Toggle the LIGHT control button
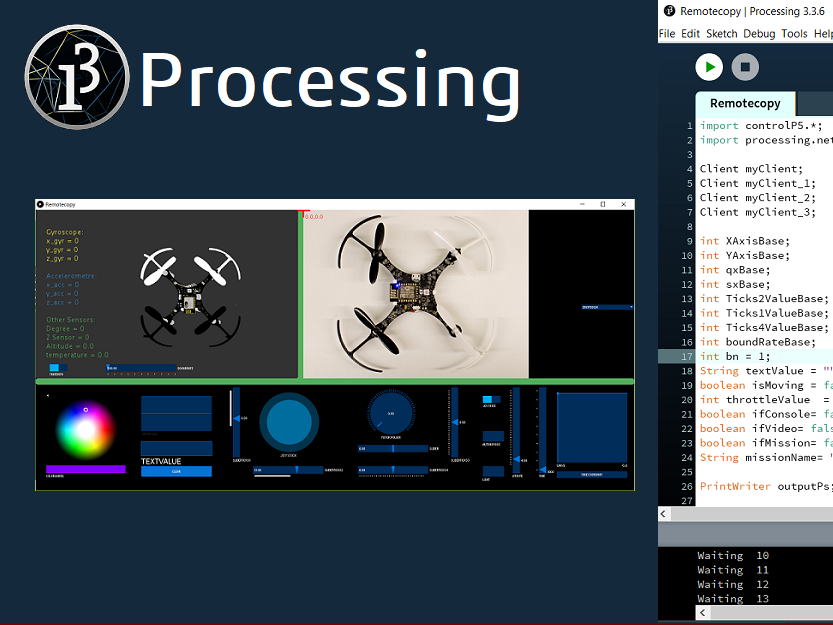 (494, 471)
